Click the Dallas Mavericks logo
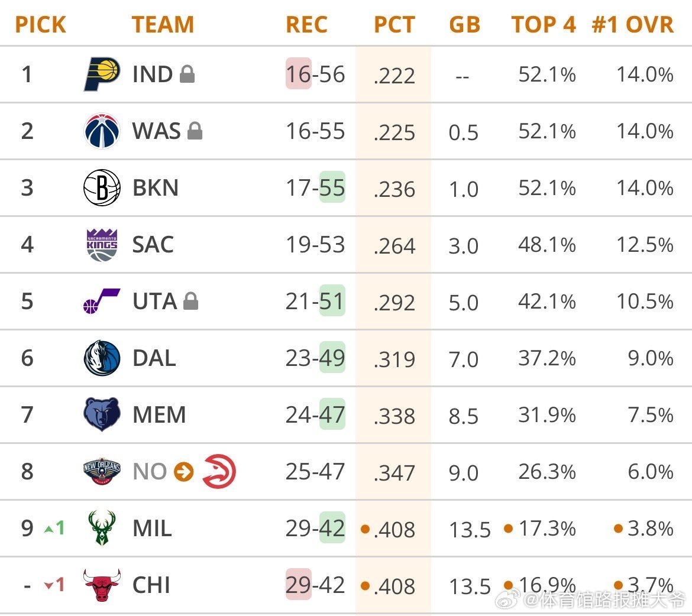Image resolution: width=692 pixels, height=616 pixels. point(102,358)
